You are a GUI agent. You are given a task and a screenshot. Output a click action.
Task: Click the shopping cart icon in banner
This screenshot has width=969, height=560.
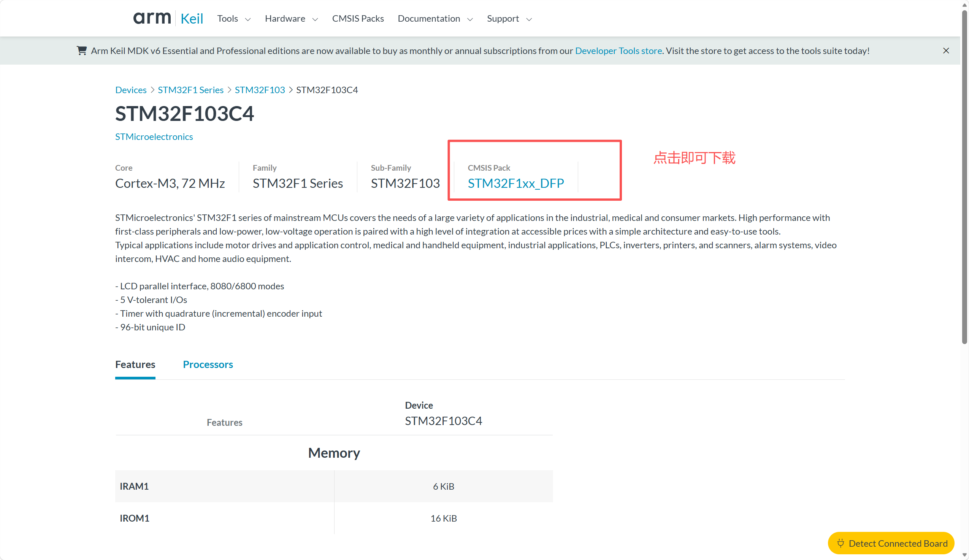click(x=81, y=51)
